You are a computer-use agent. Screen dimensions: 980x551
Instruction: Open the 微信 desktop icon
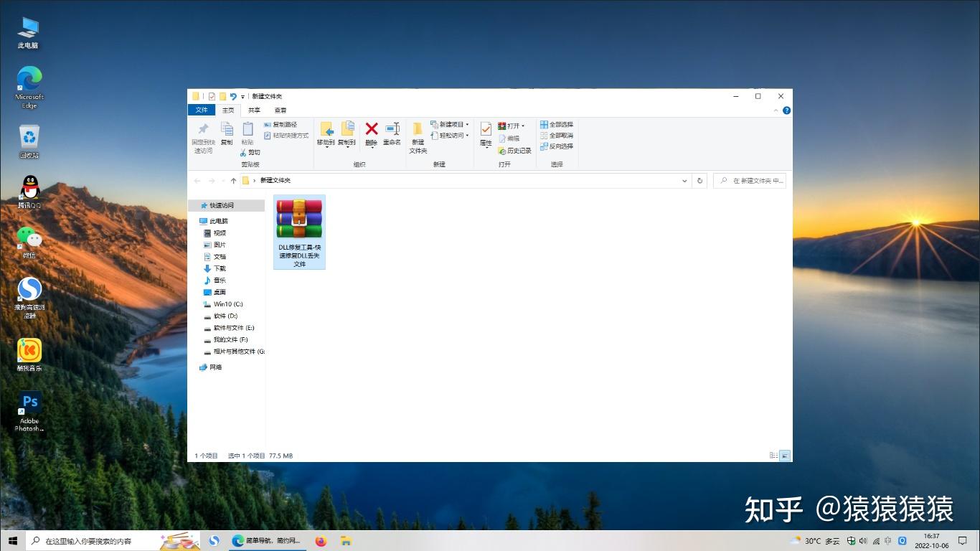coord(29,242)
